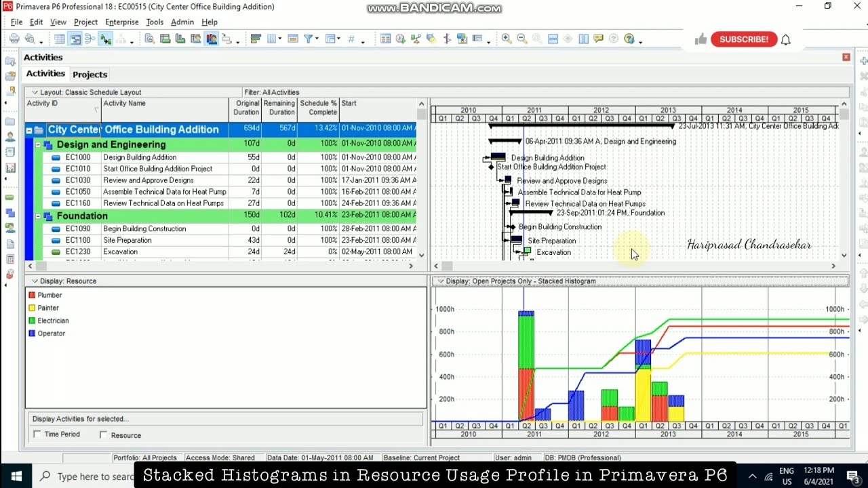
Task: Click the Level Resources icon
Action: (416, 39)
